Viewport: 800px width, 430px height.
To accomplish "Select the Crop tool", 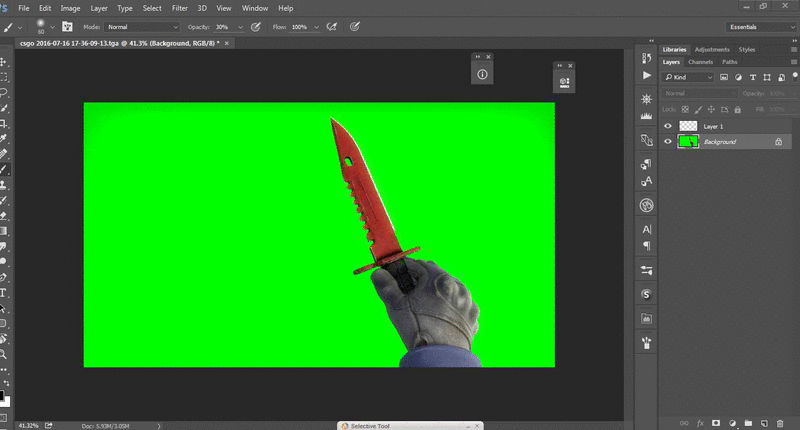I will coord(3,123).
